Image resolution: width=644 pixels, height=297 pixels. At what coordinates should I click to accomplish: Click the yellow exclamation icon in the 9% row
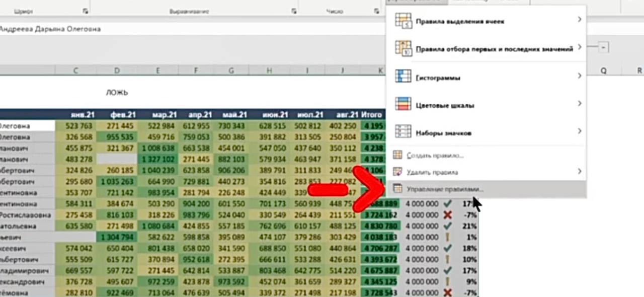[447, 281]
